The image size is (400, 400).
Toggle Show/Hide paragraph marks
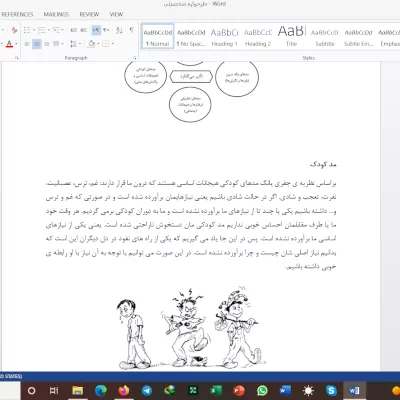click(x=132, y=30)
